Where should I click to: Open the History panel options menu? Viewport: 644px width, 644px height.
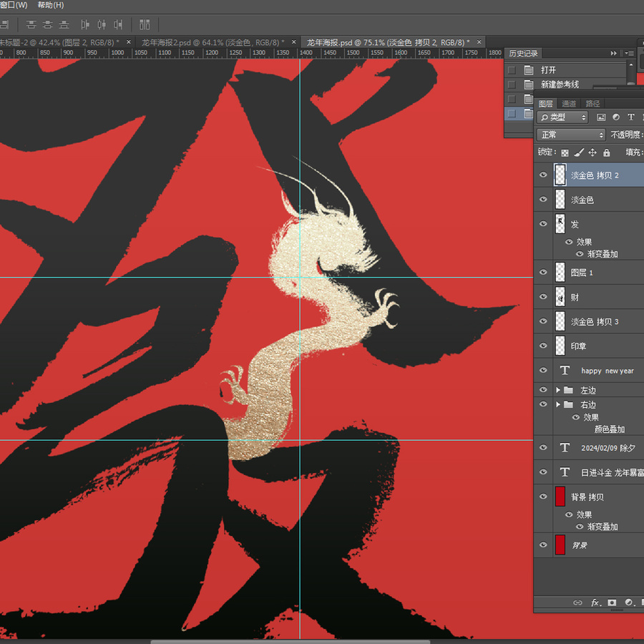629,54
